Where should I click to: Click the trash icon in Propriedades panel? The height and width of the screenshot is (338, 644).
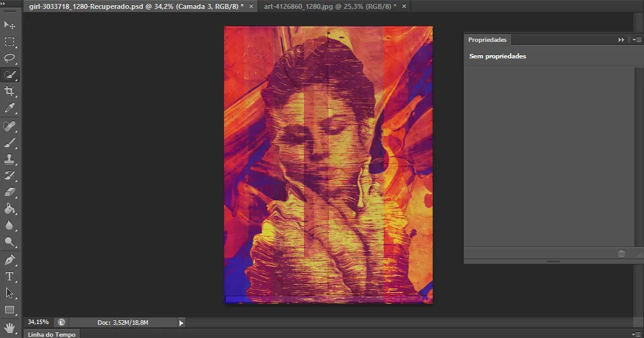point(621,254)
